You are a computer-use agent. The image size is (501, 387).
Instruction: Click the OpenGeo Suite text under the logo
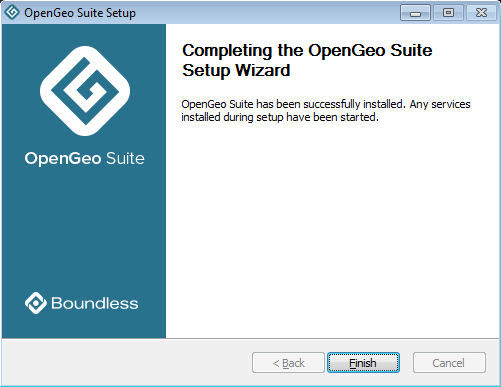[85, 158]
